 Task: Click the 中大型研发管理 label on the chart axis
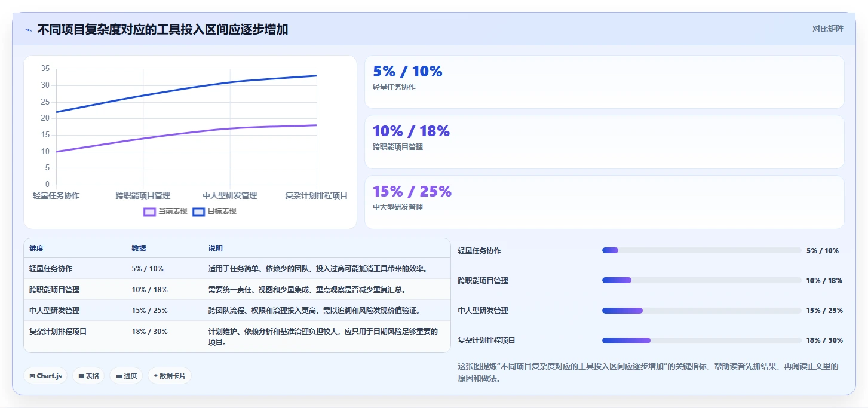click(x=229, y=195)
